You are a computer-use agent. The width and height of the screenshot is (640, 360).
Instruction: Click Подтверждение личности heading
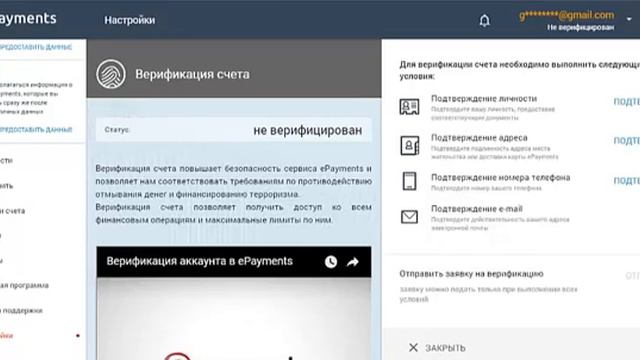(x=484, y=99)
